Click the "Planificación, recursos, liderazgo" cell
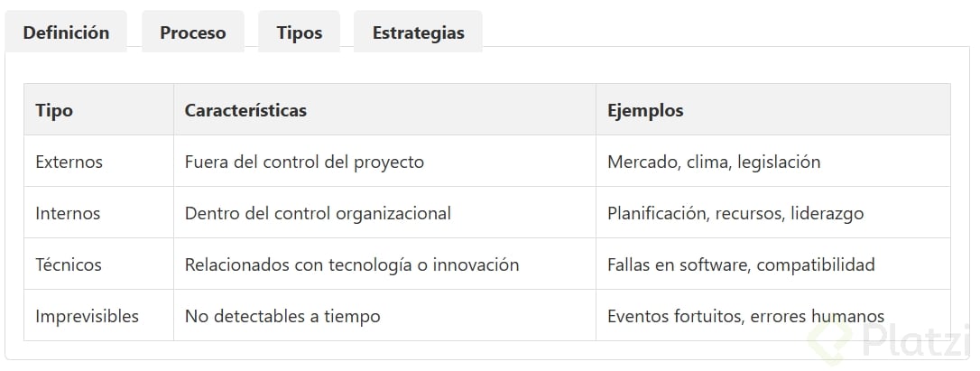Screen dimensions: 980x371 pos(735,213)
